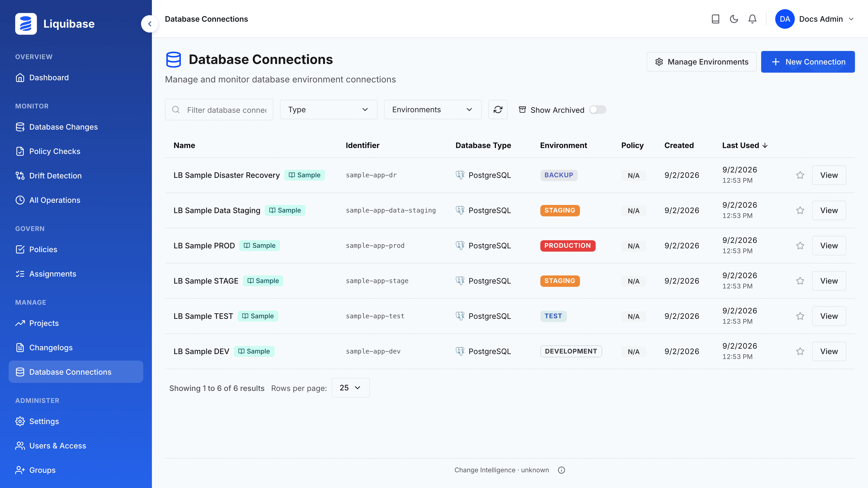Open the documentation book icon

pyautogui.click(x=715, y=19)
